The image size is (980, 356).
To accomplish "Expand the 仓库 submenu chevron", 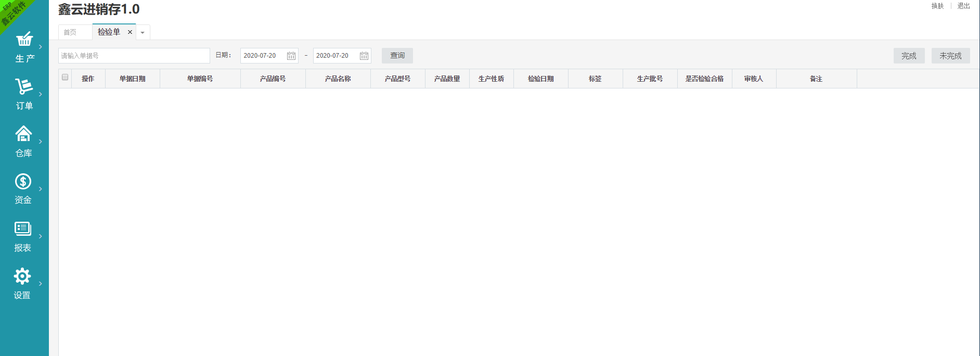I will pyautogui.click(x=41, y=142).
